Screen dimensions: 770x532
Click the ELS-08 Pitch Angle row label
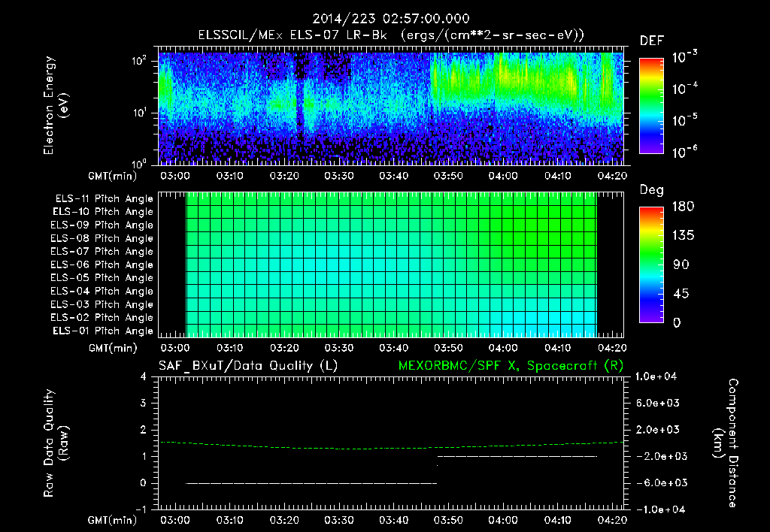click(102, 238)
